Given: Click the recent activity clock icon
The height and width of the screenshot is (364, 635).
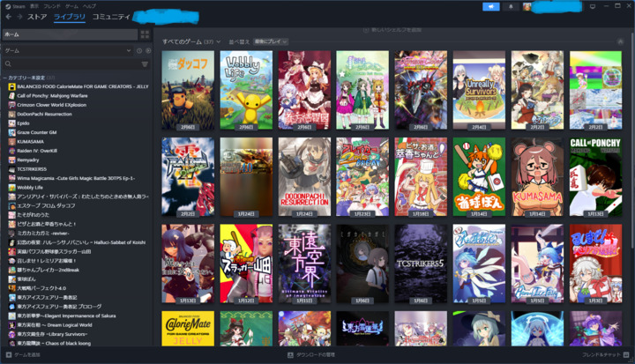Looking at the screenshot, I should point(138,50).
